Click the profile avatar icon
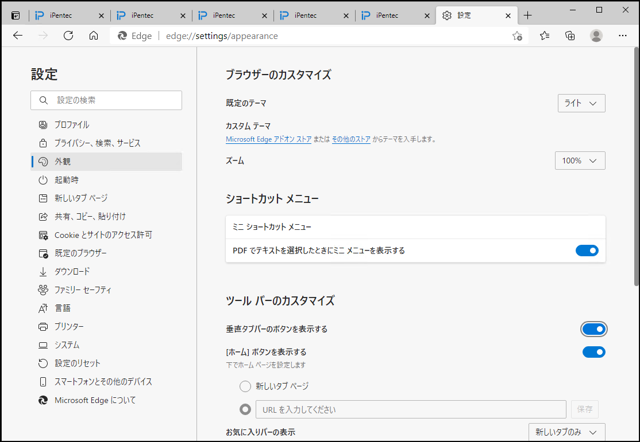This screenshot has height=442, width=640. click(596, 36)
